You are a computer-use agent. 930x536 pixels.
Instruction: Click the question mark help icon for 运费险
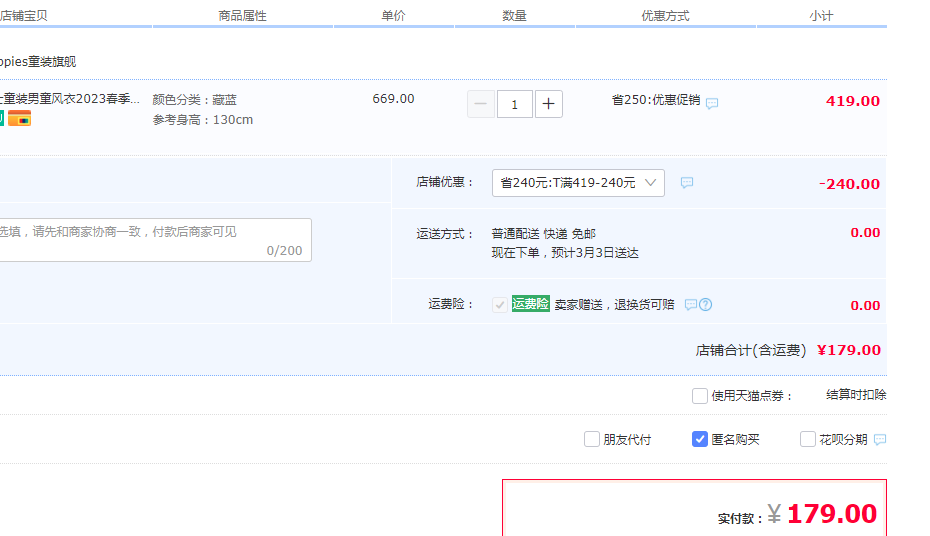(x=705, y=305)
